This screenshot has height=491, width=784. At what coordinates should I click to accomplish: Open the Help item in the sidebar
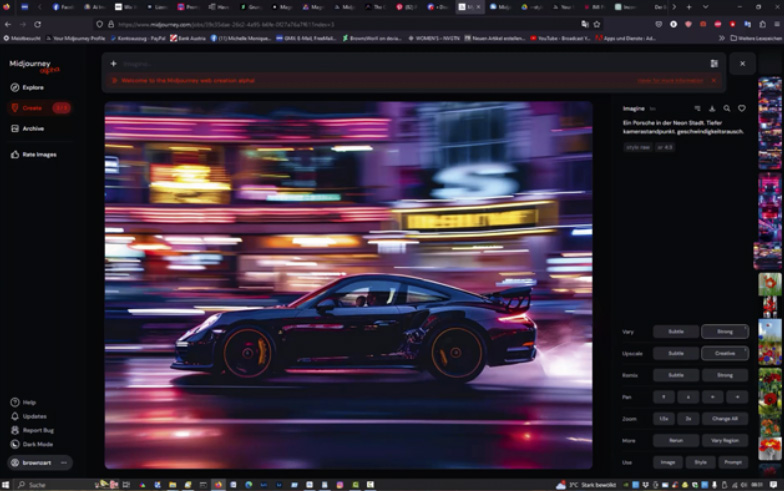tap(29, 402)
